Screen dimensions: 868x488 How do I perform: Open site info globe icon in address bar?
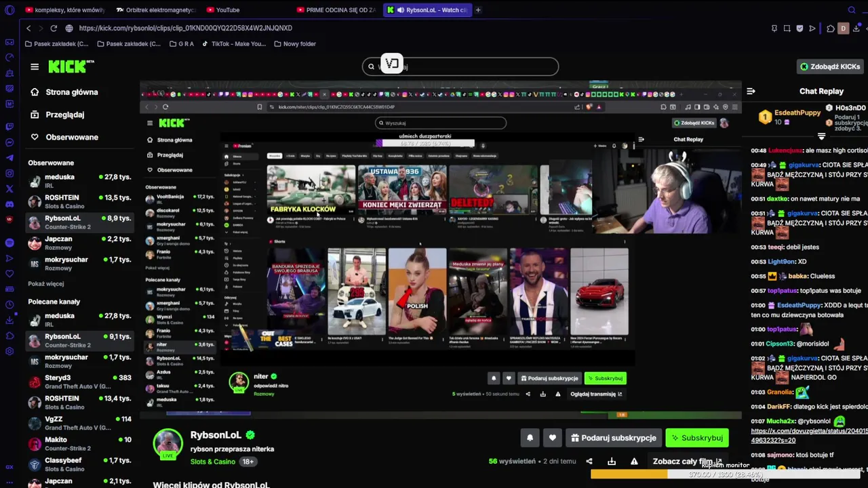[69, 28]
